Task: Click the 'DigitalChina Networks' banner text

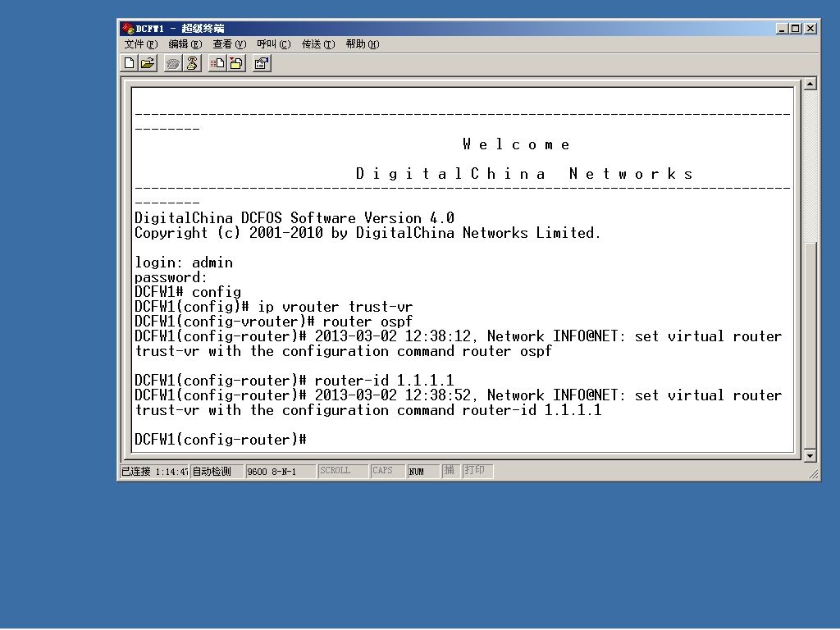Action: pyautogui.click(x=524, y=174)
